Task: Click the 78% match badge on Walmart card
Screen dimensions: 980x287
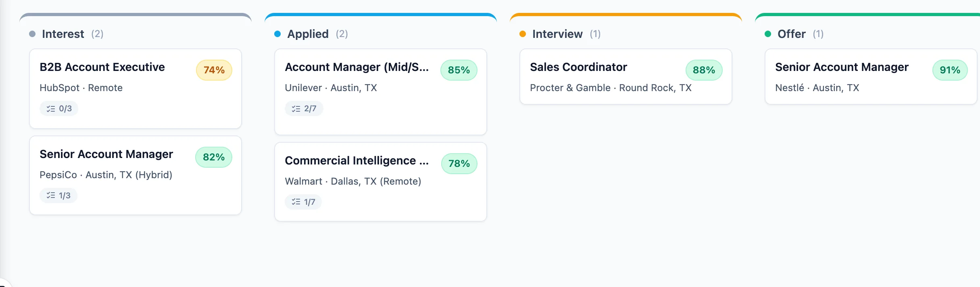Action: coord(459,164)
